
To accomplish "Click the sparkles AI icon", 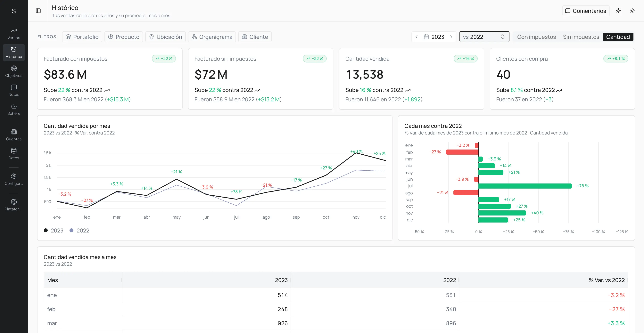I will click(618, 11).
